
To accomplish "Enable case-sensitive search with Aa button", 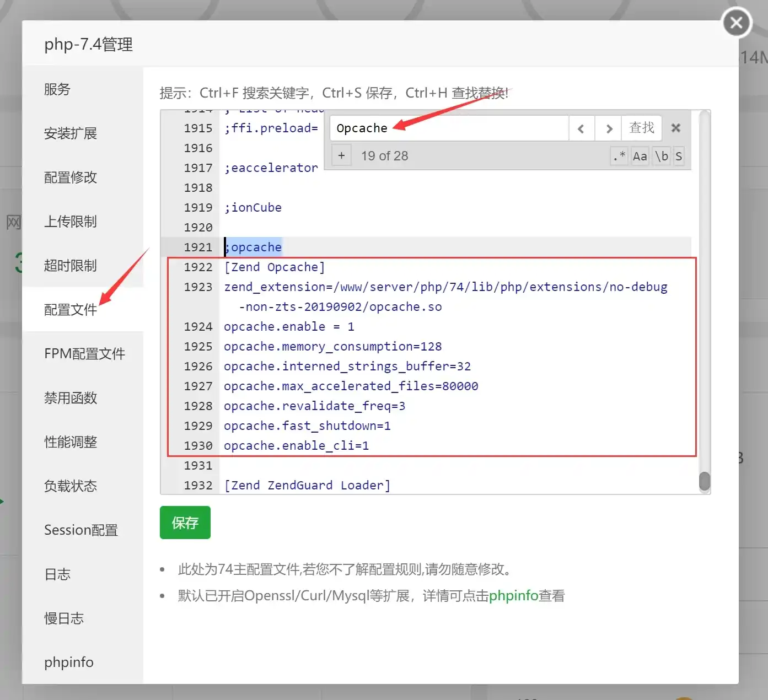I will [x=640, y=156].
